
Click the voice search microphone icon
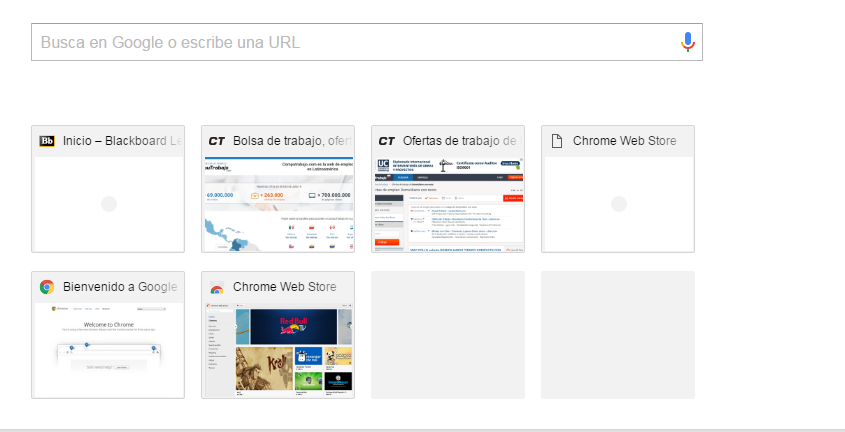[687, 42]
